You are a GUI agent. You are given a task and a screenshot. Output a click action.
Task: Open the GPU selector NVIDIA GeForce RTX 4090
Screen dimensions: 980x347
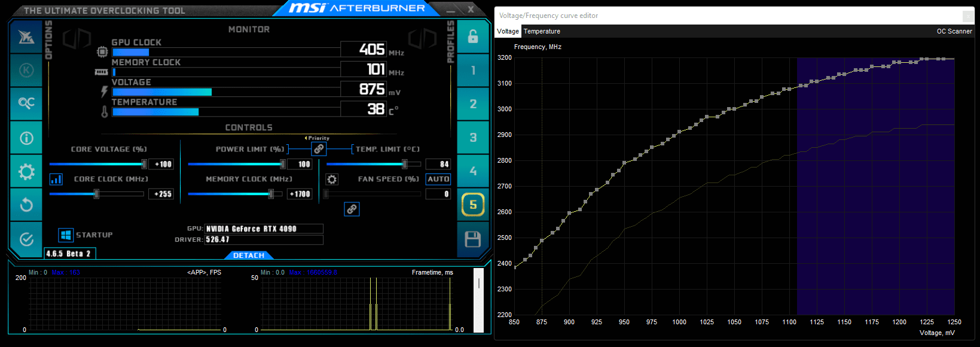click(x=264, y=229)
